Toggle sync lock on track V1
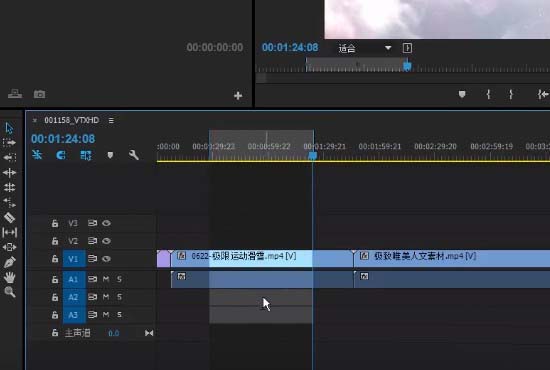The width and height of the screenshot is (550, 370). 92,259
